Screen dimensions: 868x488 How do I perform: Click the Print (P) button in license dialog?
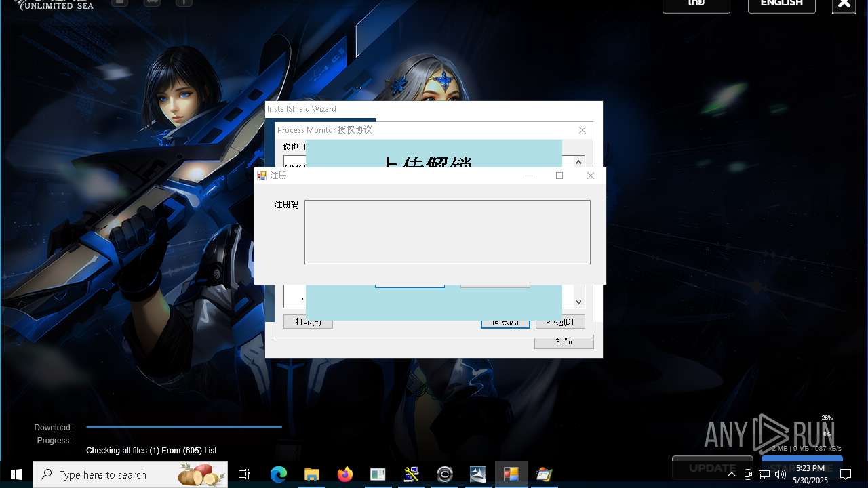click(308, 322)
